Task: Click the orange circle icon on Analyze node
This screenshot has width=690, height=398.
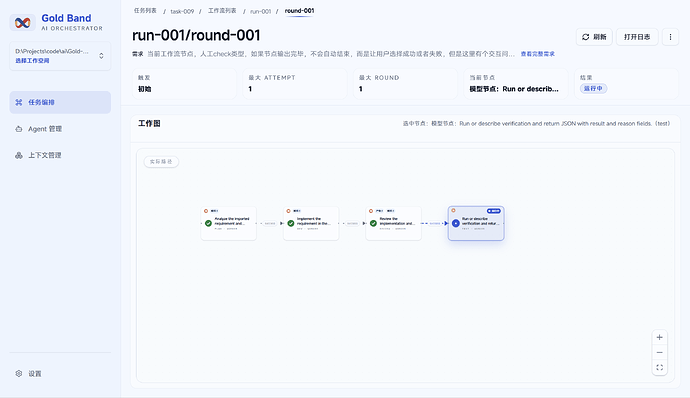Action: (206, 211)
